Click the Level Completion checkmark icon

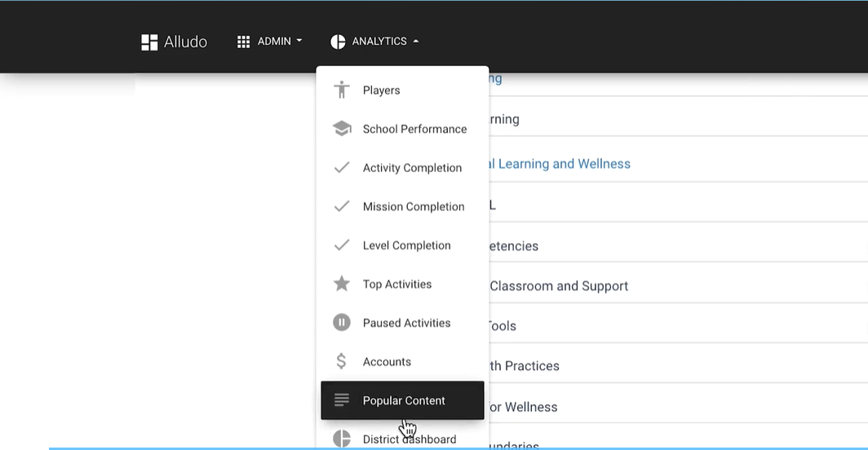pos(342,245)
